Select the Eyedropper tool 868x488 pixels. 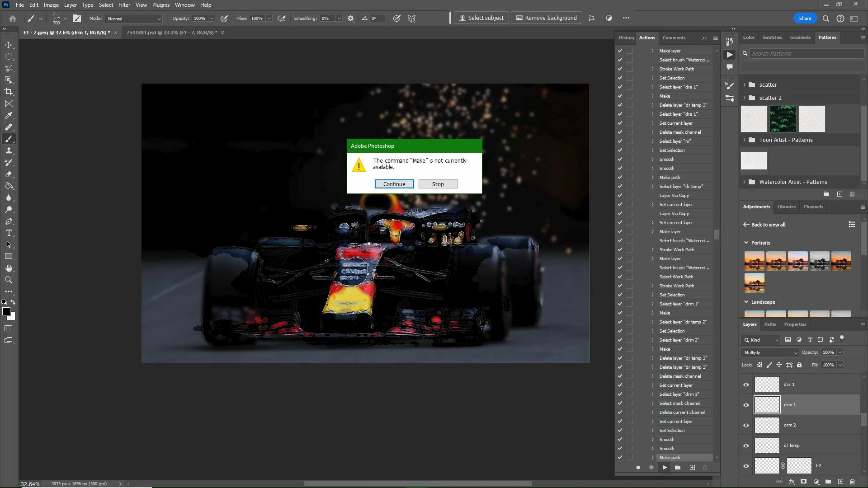[x=9, y=116]
